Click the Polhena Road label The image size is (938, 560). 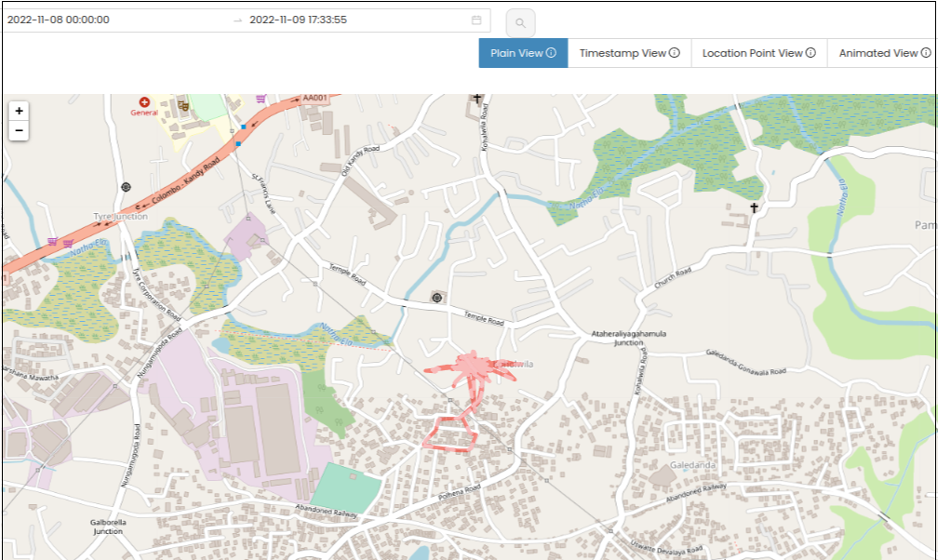pos(460,492)
